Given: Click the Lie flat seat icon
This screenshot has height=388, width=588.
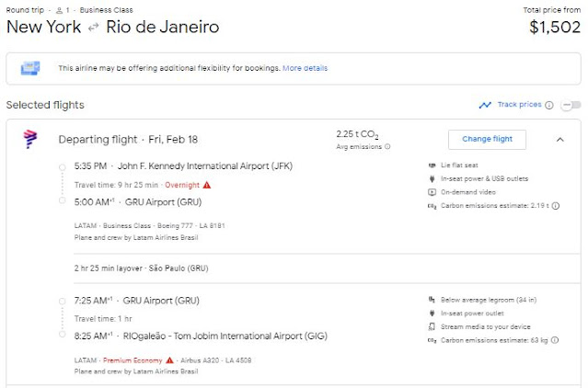Looking at the screenshot, I should [432, 166].
